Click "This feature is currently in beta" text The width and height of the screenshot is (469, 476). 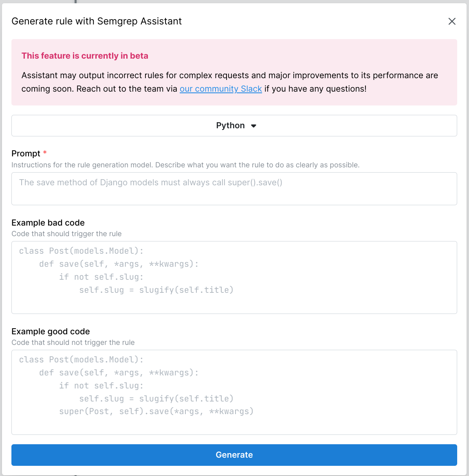tap(85, 56)
